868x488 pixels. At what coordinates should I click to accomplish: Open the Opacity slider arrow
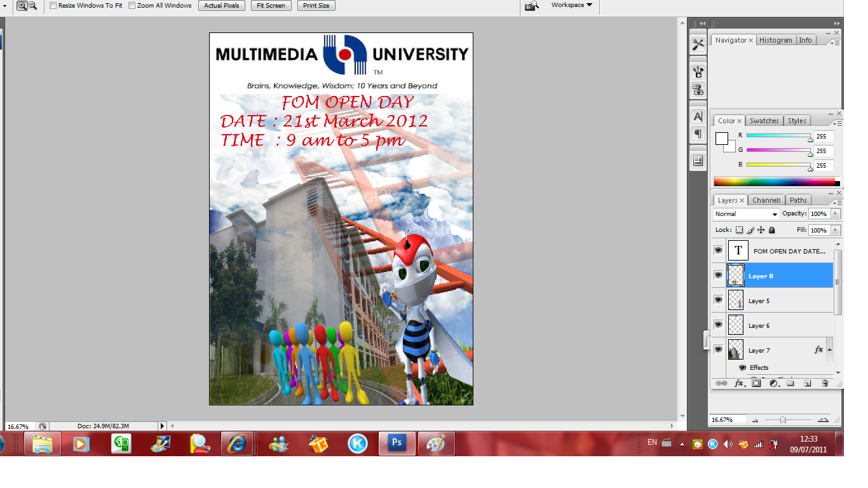coord(836,214)
